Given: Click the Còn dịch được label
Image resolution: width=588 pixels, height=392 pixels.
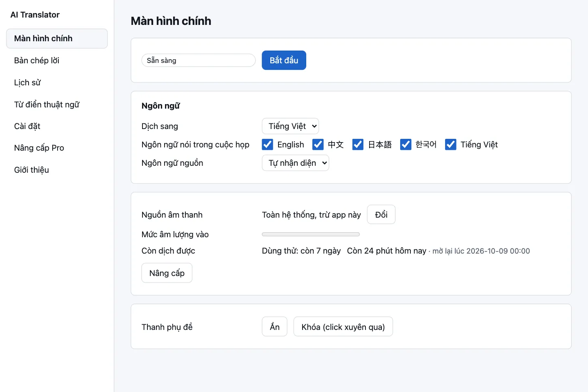Looking at the screenshot, I should pyautogui.click(x=168, y=251).
